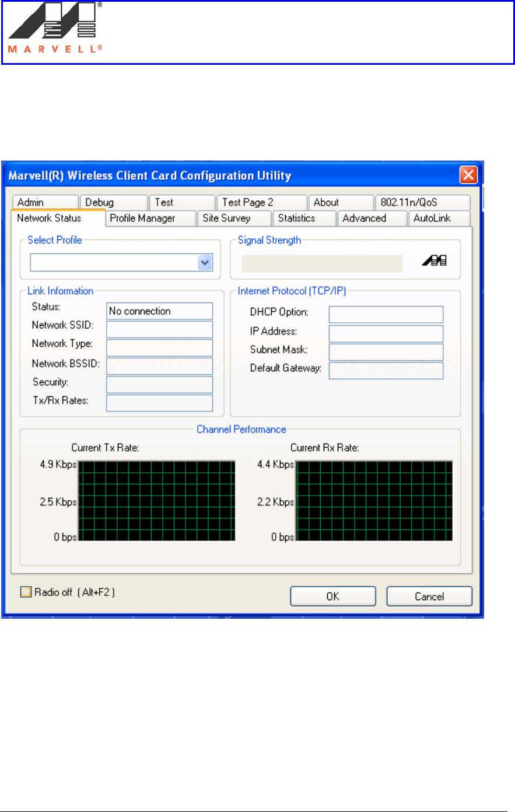The width and height of the screenshot is (515, 812).
Task: Click the 2.5 Kbps Tx axis label
Action: (x=58, y=502)
